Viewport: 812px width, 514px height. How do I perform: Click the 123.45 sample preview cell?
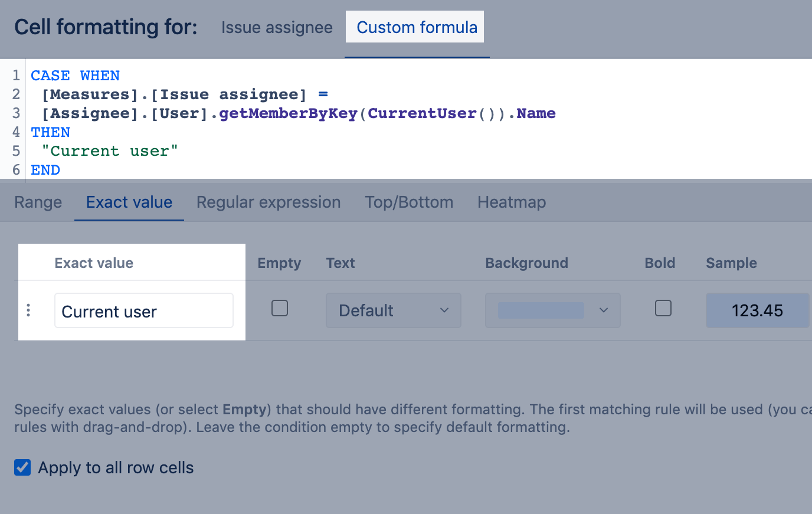click(x=757, y=310)
